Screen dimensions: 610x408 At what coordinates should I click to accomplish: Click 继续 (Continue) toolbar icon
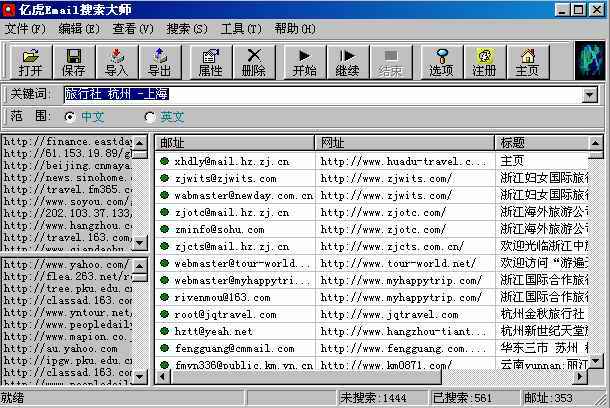[347, 62]
